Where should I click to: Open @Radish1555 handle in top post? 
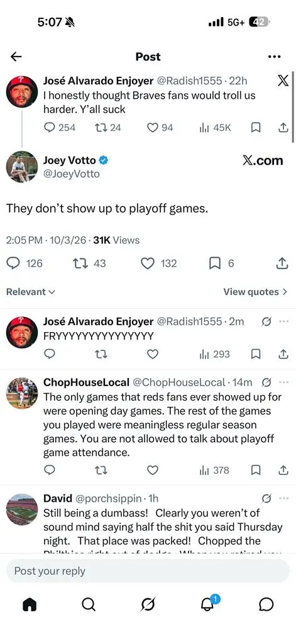coord(190,81)
